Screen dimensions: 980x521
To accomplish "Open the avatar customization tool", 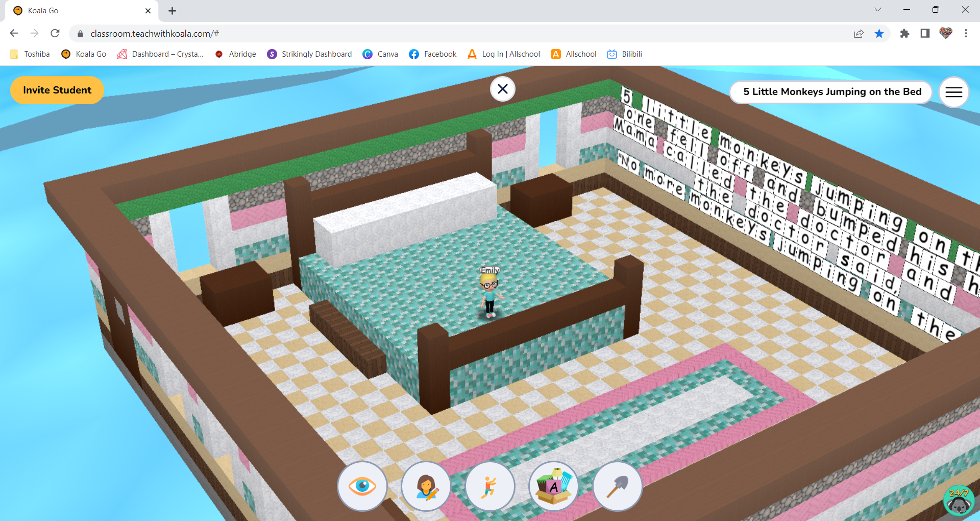I will click(x=426, y=486).
